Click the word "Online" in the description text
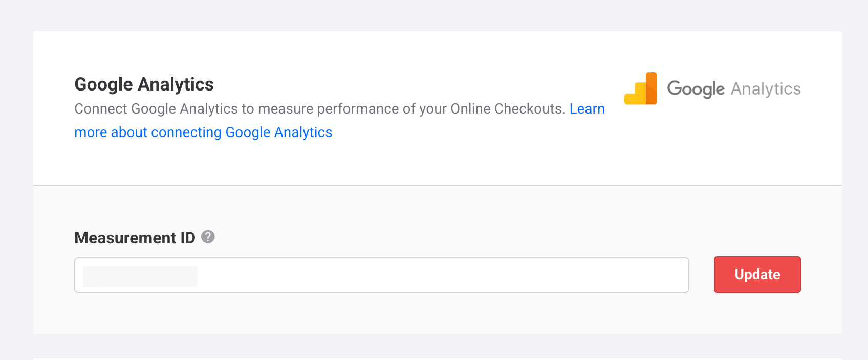 [470, 109]
